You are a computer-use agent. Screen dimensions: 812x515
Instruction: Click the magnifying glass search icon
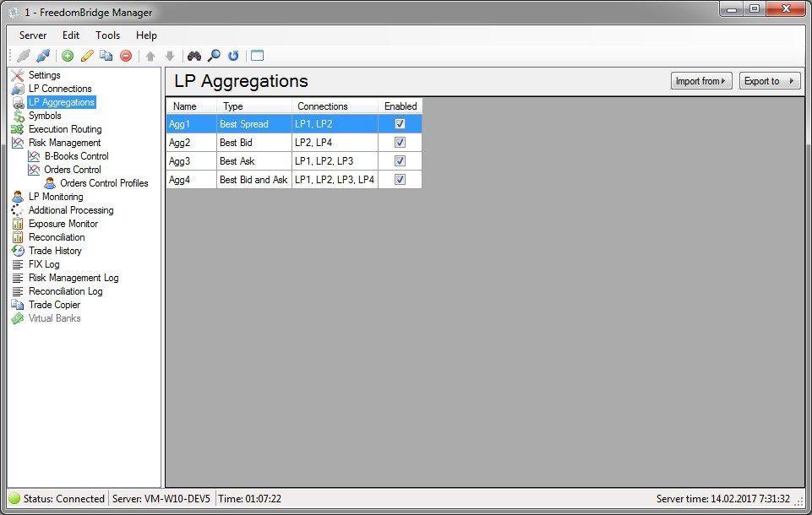(214, 56)
